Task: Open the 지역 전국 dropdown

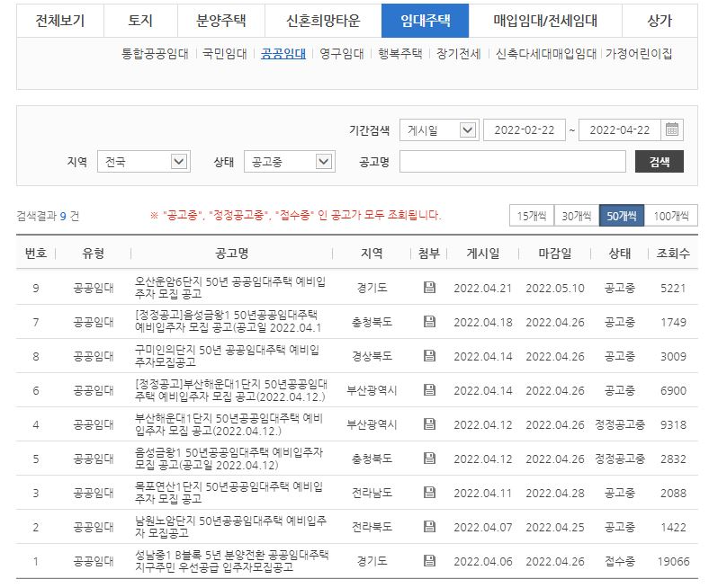Action: [x=141, y=162]
